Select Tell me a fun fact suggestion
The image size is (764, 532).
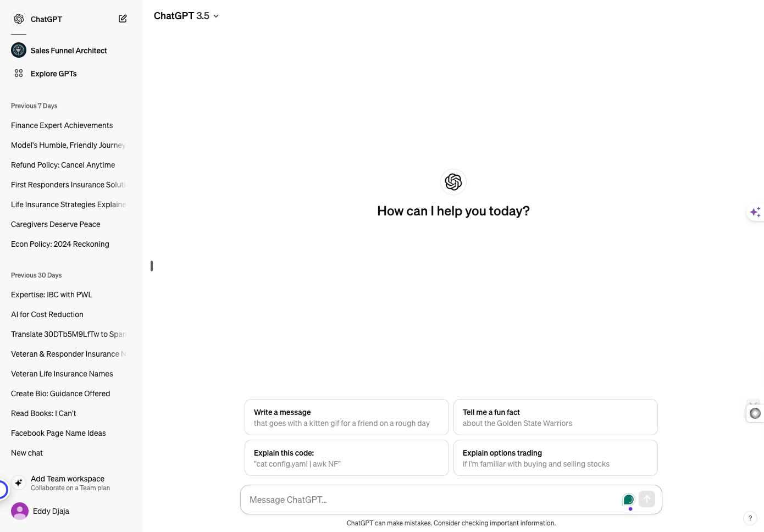click(556, 417)
